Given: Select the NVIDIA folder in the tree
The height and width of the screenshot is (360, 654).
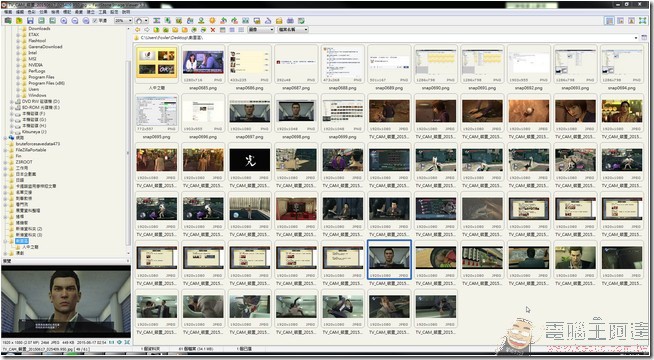Looking at the screenshot, I should (x=35, y=65).
